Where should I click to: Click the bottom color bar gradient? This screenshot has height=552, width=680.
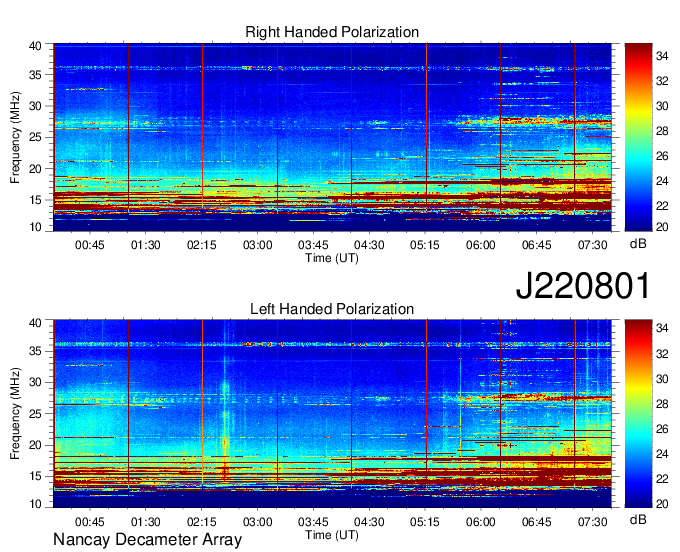638,414
